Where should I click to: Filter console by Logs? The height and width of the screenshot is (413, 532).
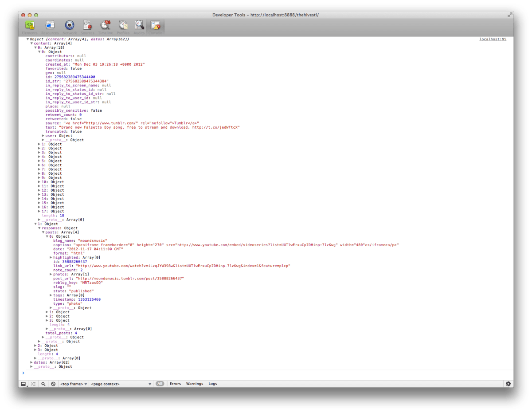coord(213,384)
